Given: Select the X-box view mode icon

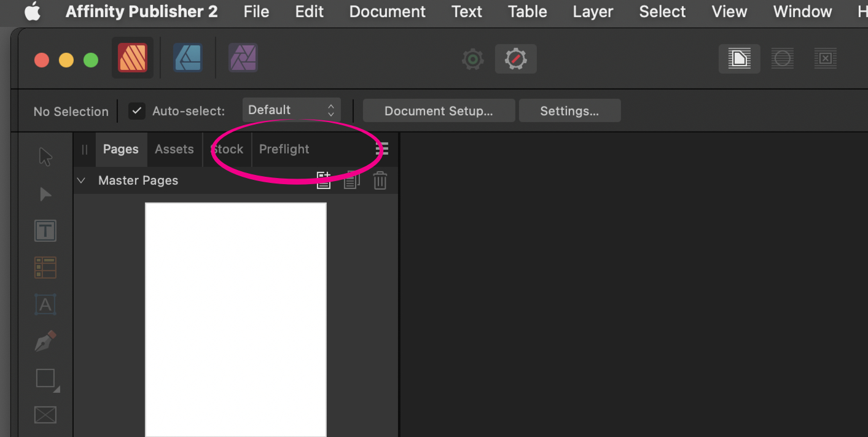Looking at the screenshot, I should click(826, 59).
